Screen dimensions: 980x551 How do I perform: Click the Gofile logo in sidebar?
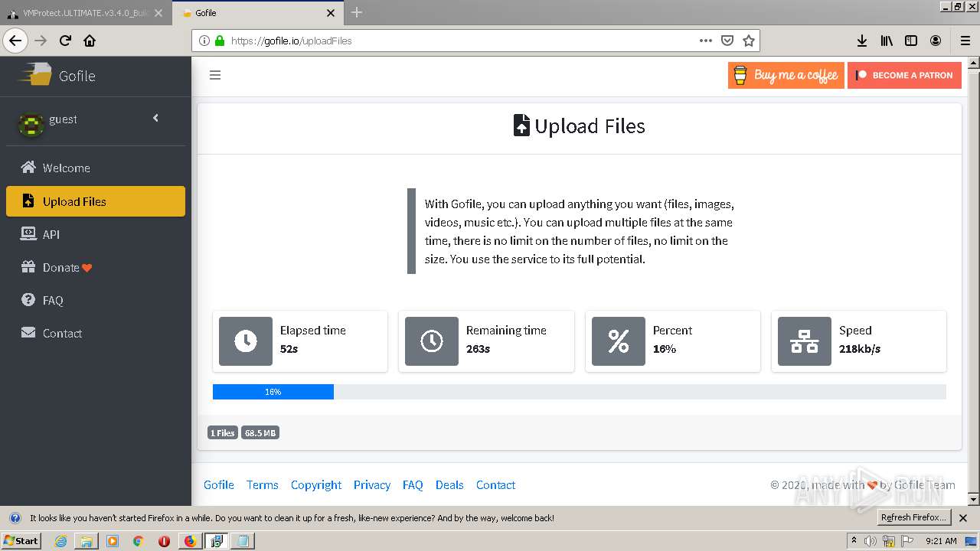coord(57,75)
